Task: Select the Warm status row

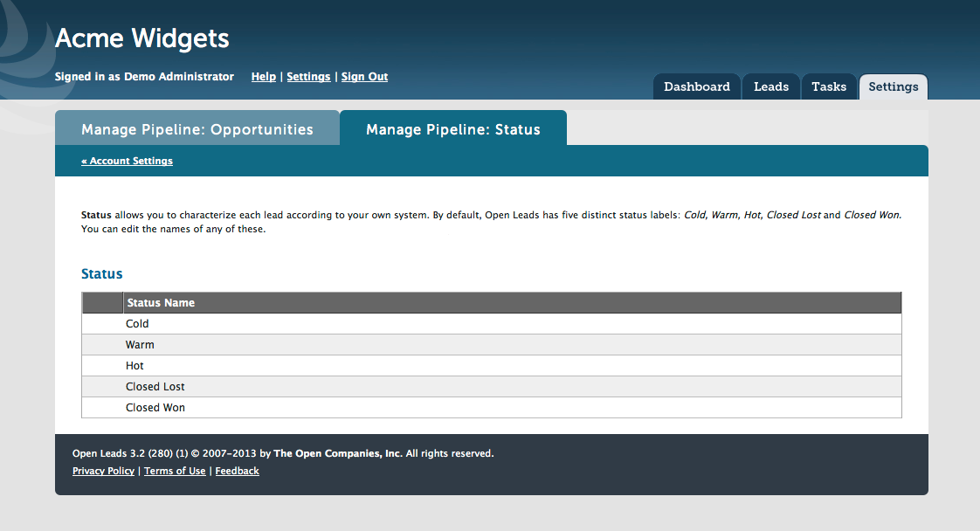Action: click(x=491, y=345)
